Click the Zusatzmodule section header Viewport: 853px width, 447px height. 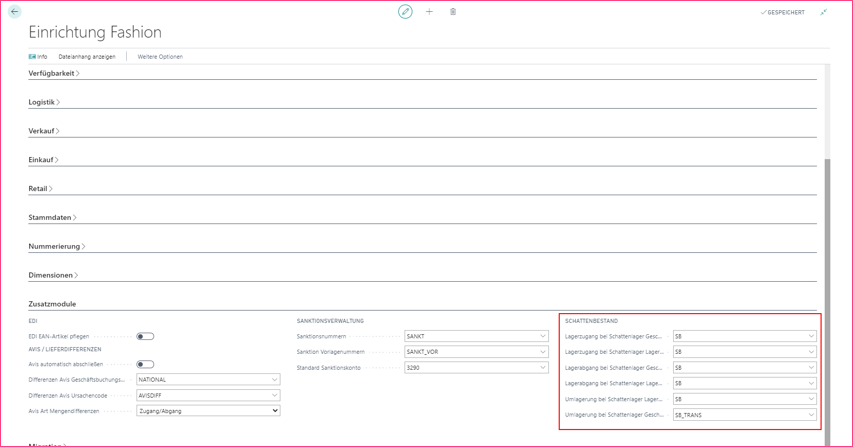[x=52, y=304]
